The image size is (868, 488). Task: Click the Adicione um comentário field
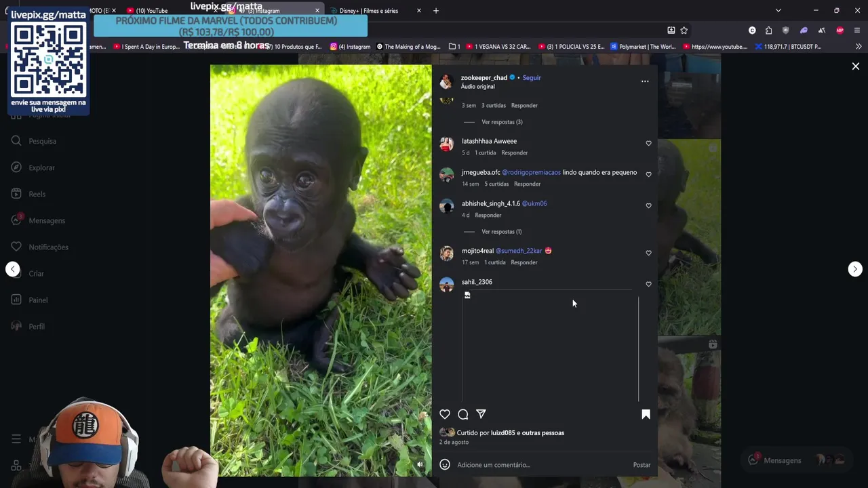pyautogui.click(x=542, y=465)
